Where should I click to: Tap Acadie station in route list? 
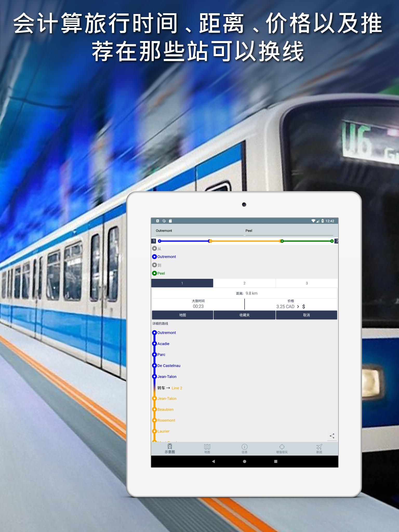point(163,344)
